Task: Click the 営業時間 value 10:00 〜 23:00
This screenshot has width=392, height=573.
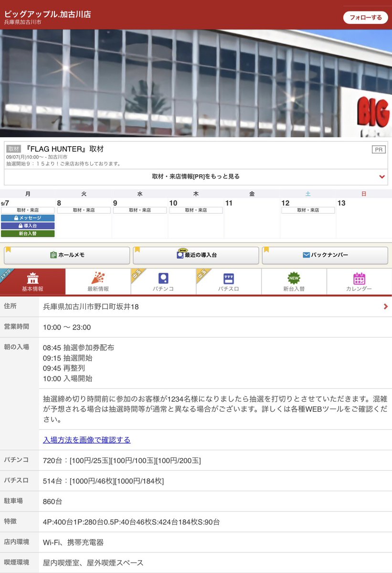Action: click(x=67, y=327)
